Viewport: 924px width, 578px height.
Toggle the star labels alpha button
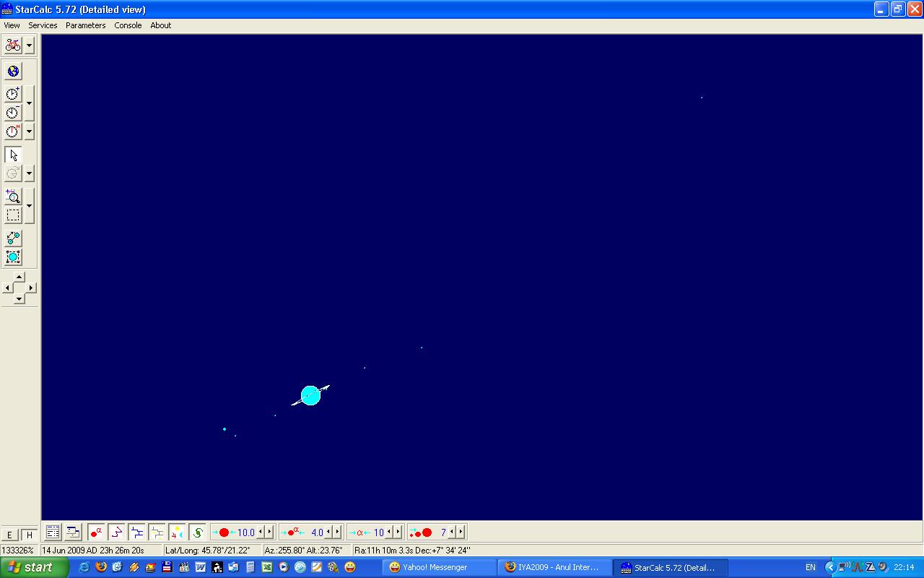tap(96, 532)
